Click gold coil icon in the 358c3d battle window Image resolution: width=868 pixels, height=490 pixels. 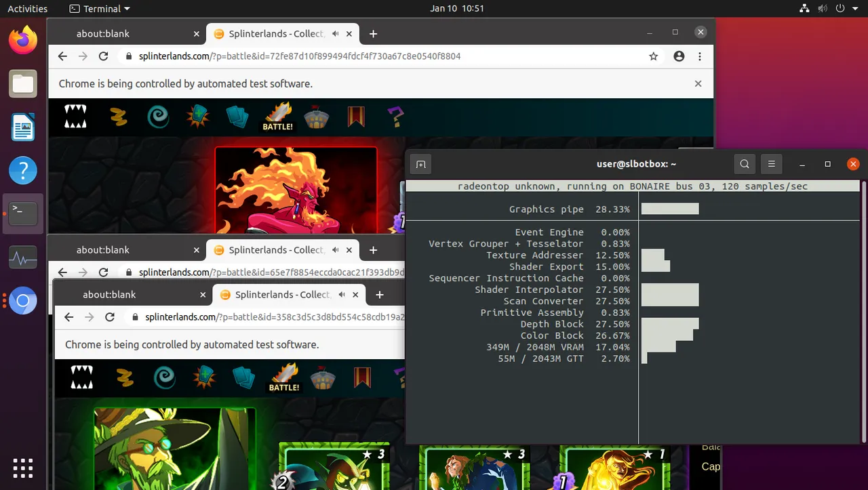pos(125,377)
